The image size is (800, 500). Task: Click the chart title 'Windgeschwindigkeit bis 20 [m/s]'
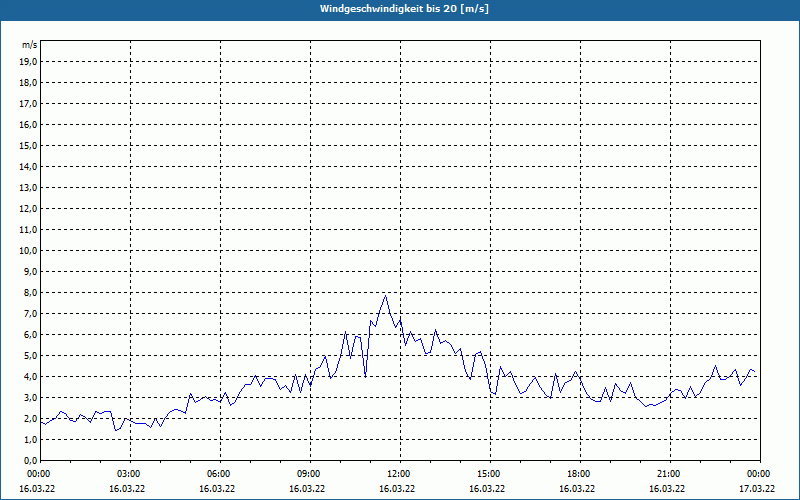coord(404,9)
